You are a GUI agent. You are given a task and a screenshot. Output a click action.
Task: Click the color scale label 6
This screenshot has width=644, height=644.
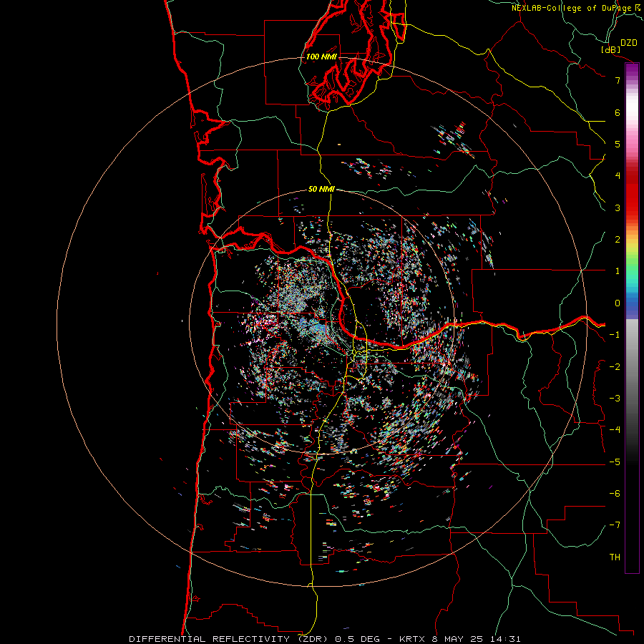[618, 112]
